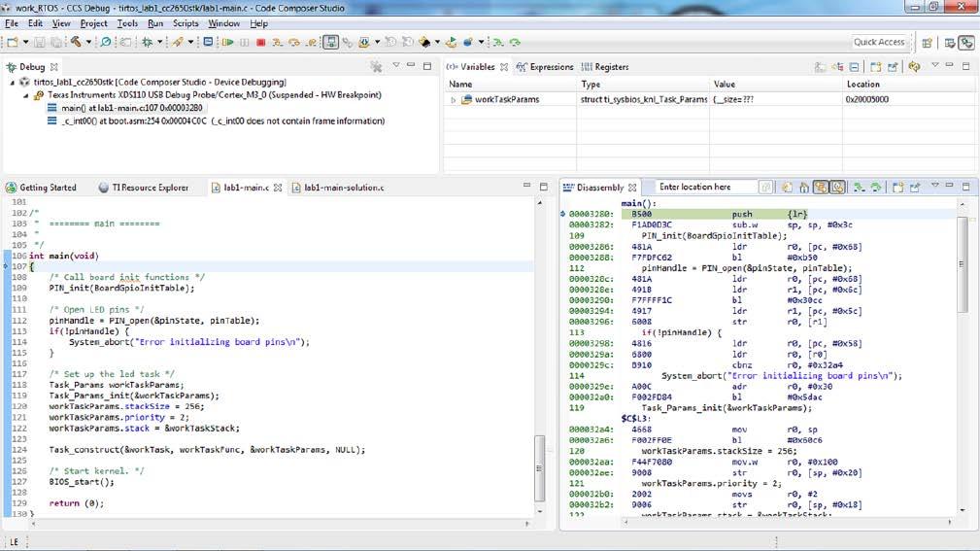The width and height of the screenshot is (980, 551).
Task: Click the Build hammer icon
Action: [76, 42]
